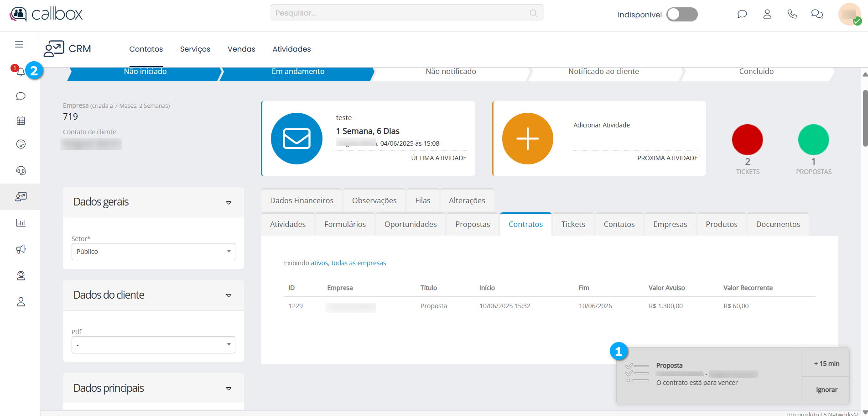Open the notifications bell in sidebar
Image resolution: width=868 pixels, height=416 pixels.
[x=21, y=72]
